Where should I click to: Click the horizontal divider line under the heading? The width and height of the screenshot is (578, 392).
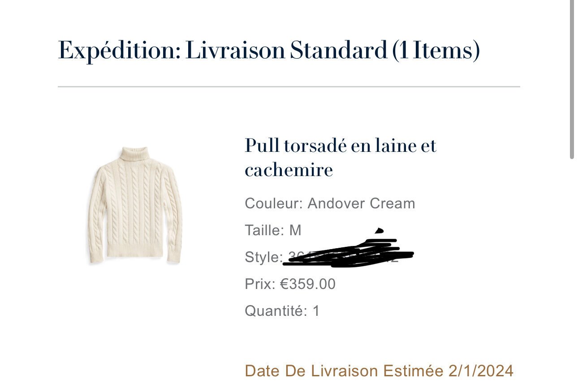point(289,86)
